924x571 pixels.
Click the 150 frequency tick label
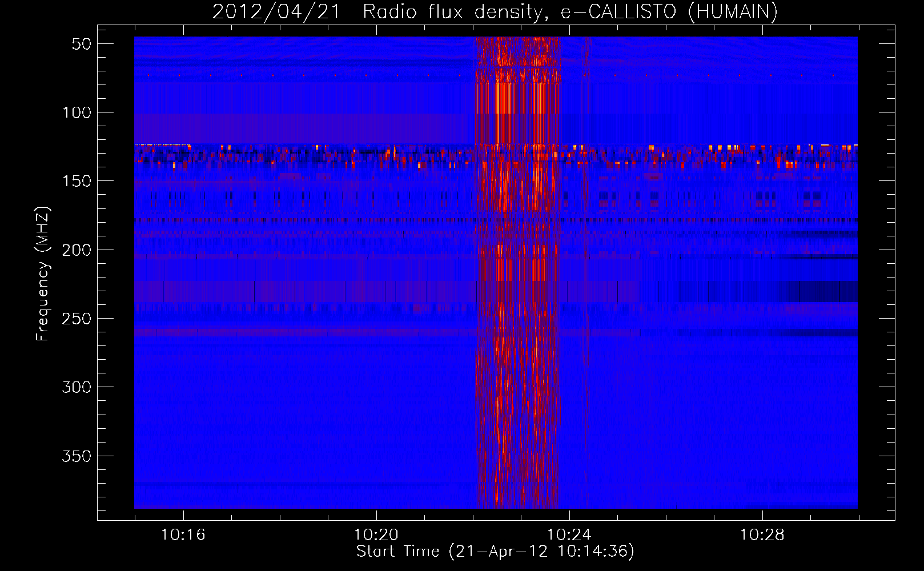(77, 181)
